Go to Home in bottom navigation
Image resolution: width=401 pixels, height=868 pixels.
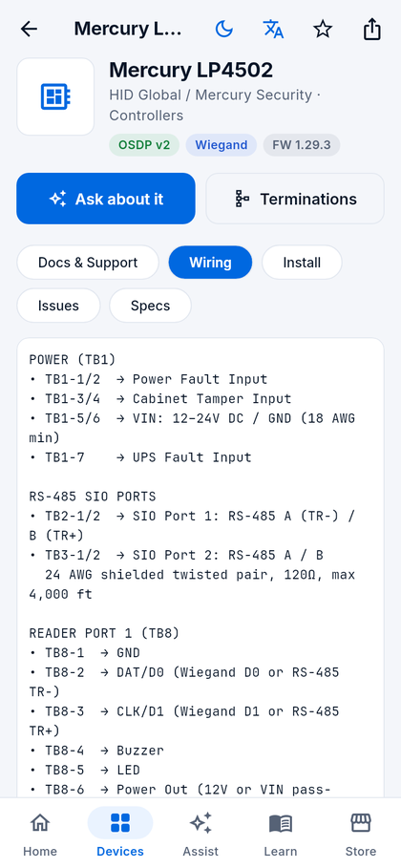click(x=40, y=833)
